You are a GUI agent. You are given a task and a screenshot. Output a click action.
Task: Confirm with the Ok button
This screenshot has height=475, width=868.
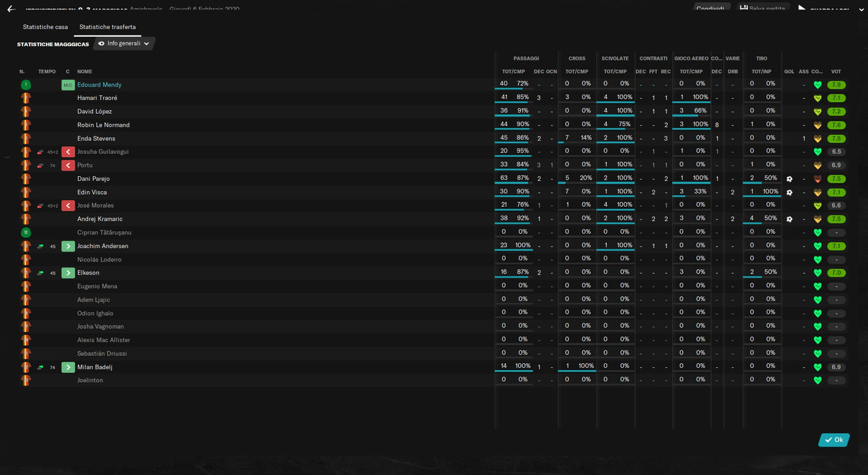pos(834,440)
